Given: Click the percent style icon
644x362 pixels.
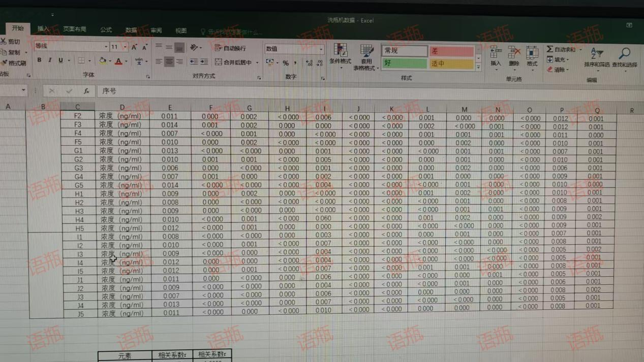Looking at the screenshot, I should [286, 63].
